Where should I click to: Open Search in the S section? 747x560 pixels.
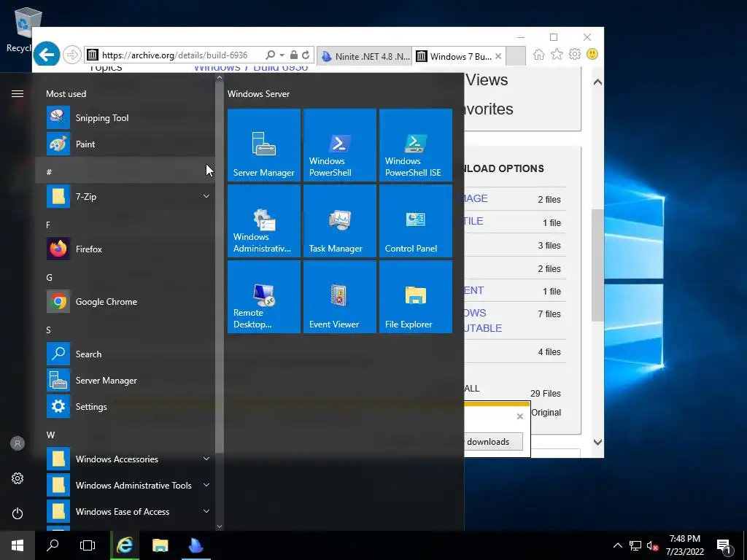click(x=125, y=354)
